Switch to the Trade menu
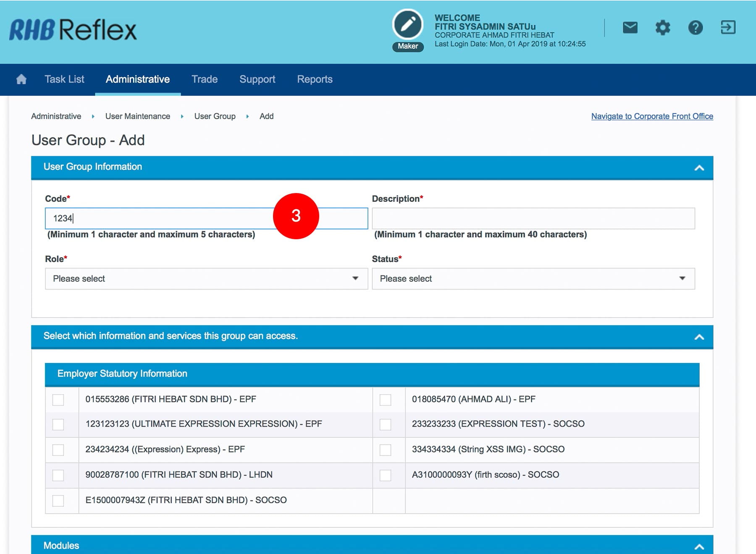The height and width of the screenshot is (554, 756). 205,79
